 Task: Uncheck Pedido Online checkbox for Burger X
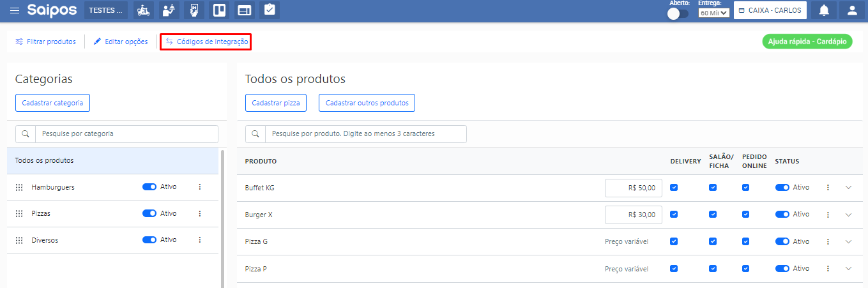[746, 215]
